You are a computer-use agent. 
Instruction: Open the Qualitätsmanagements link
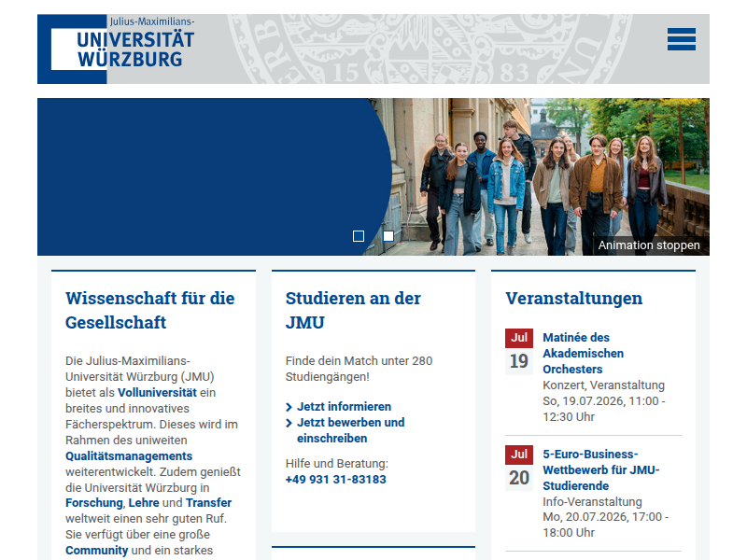point(129,456)
